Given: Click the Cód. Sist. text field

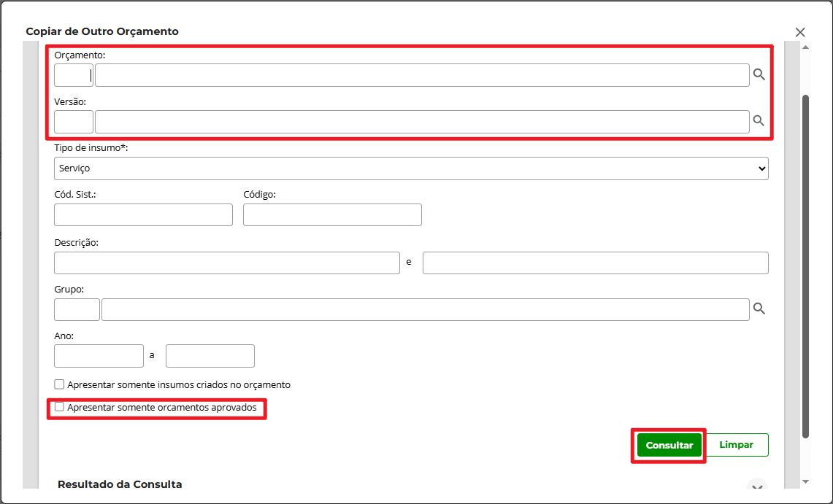Looking at the screenshot, I should 143,215.
